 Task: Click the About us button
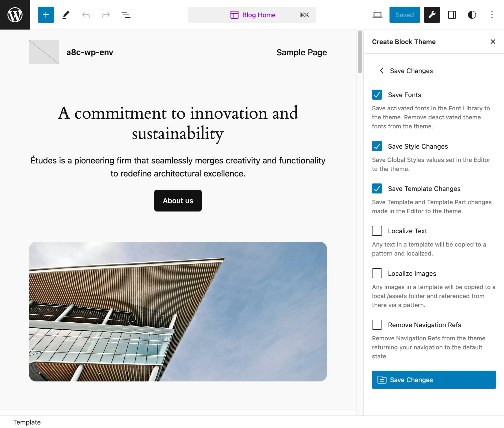pyautogui.click(x=178, y=200)
